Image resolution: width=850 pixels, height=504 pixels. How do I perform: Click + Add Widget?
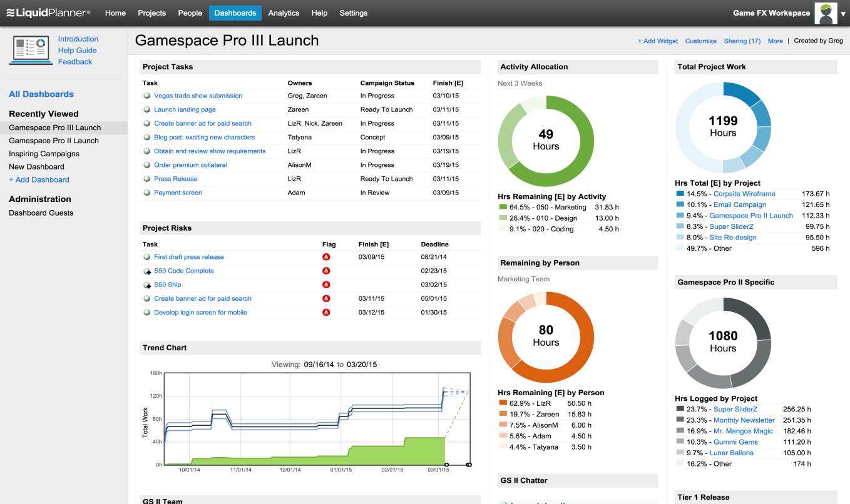(x=658, y=41)
